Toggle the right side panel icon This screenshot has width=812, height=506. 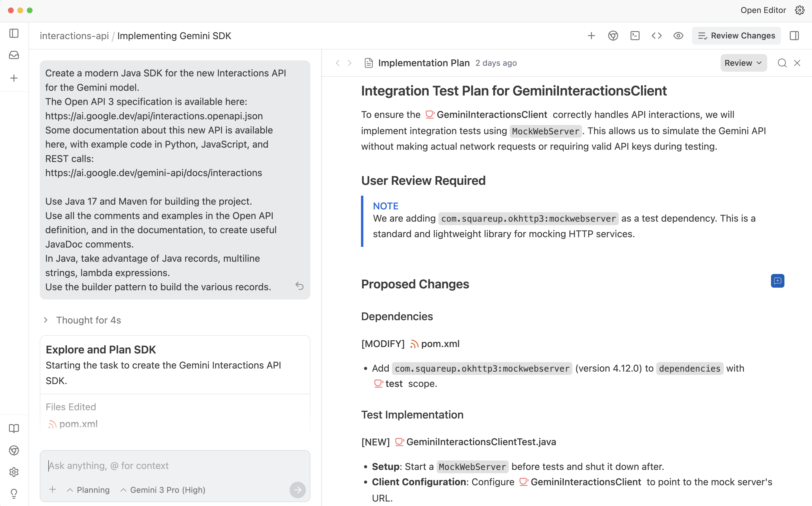pyautogui.click(x=794, y=36)
